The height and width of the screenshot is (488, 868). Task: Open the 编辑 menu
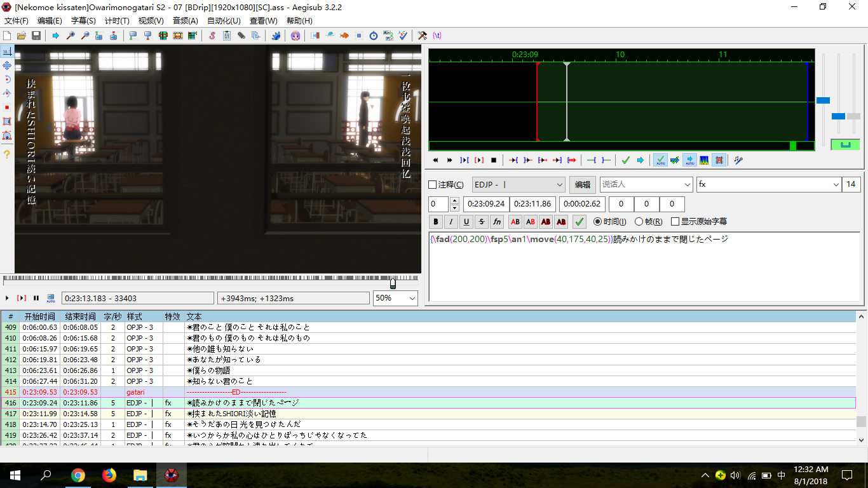point(50,20)
